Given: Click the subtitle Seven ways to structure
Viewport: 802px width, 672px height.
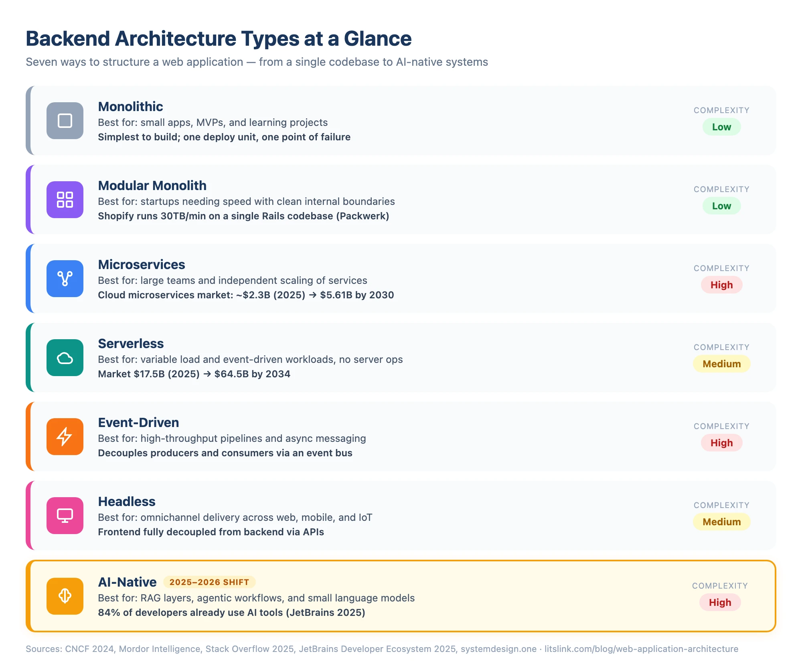Looking at the screenshot, I should (257, 62).
